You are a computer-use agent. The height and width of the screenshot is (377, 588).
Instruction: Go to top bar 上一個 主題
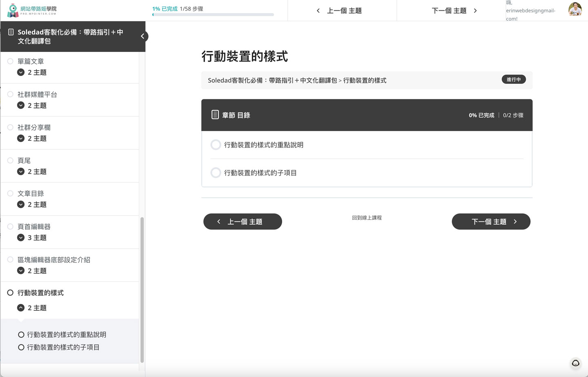(x=342, y=11)
